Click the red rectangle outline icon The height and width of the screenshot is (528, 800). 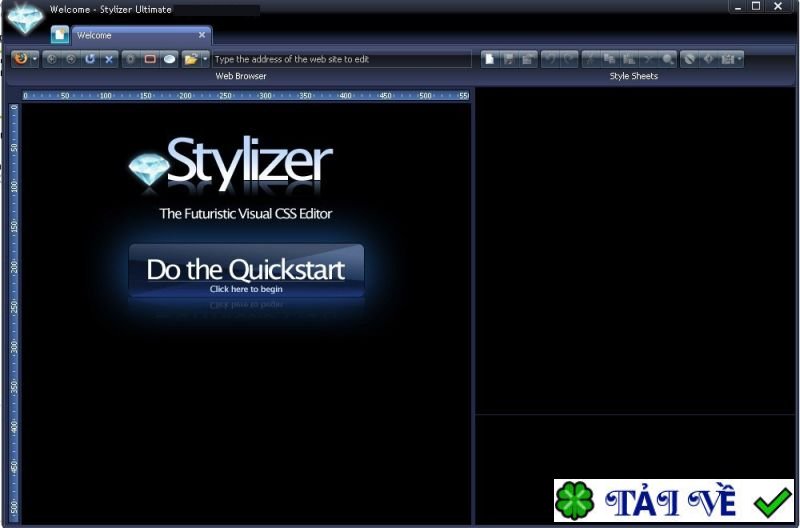click(x=150, y=59)
